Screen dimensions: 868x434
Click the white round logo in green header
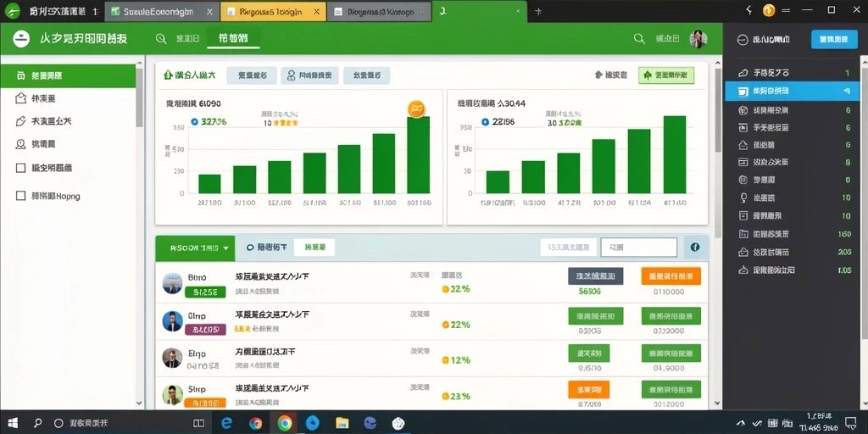[x=21, y=38]
